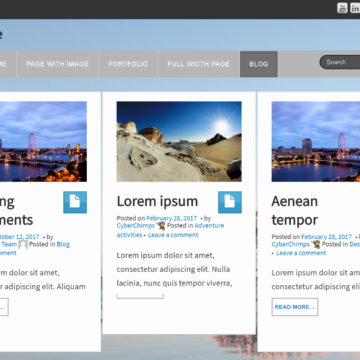
Task: Click the grey author avatar in first post
Action: [23, 244]
